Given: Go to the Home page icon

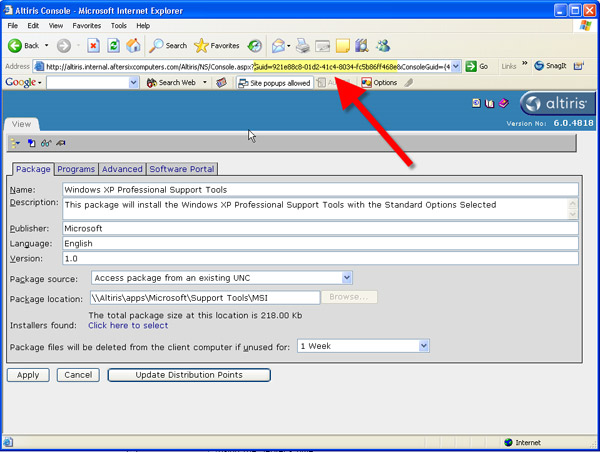Looking at the screenshot, I should 133,46.
